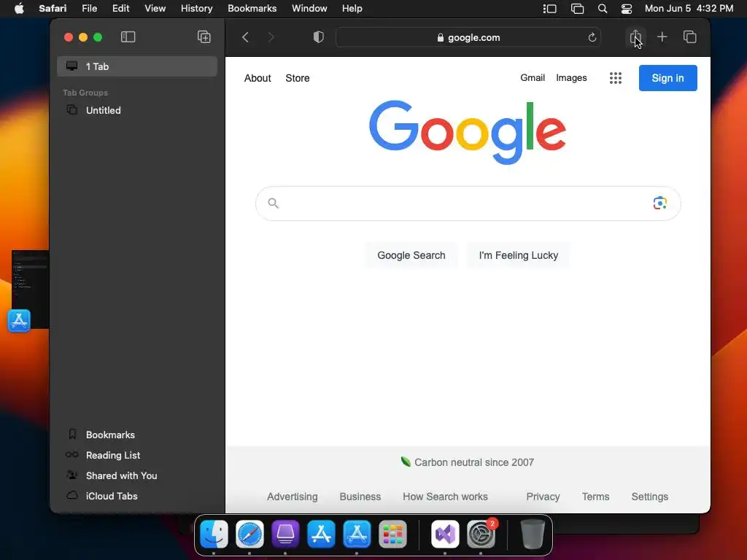This screenshot has height=560, width=747.
Task: Click the App Store icon beside the Stage Manager thumbnail
Action: (x=19, y=321)
